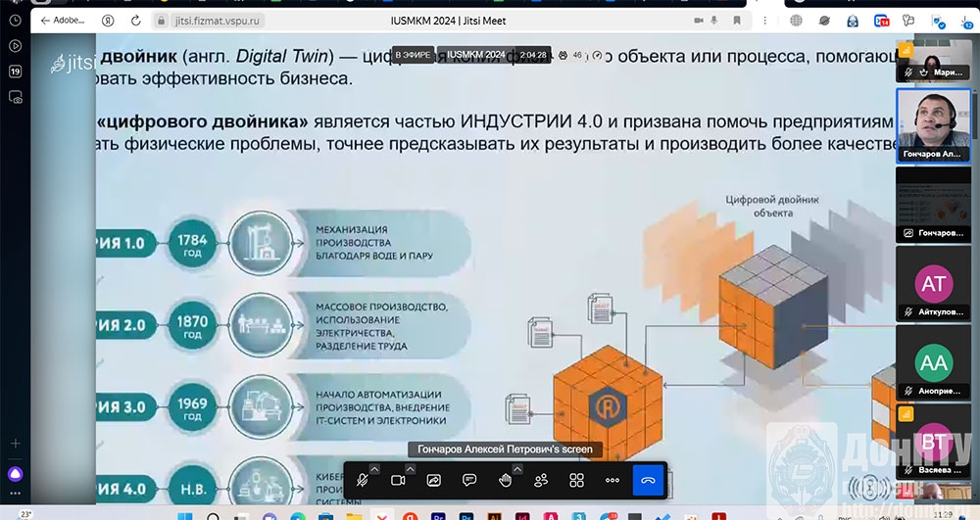Open the play icon in browser sidebar
980x520 pixels.
point(15,46)
